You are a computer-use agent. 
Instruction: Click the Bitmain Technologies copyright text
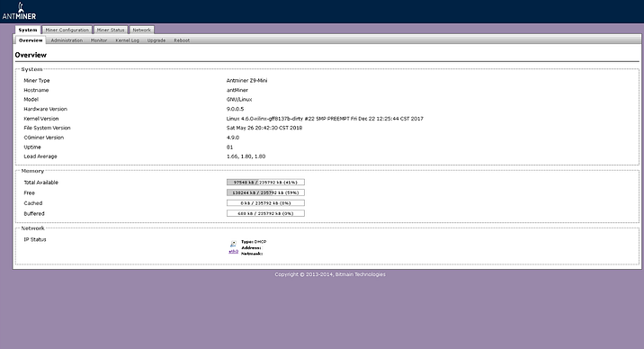tap(330, 274)
